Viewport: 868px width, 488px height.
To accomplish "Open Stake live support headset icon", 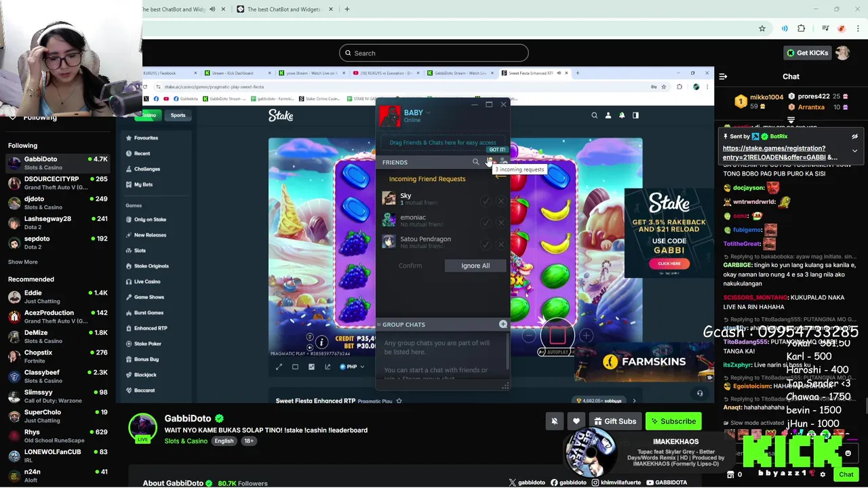I will pos(700,393).
